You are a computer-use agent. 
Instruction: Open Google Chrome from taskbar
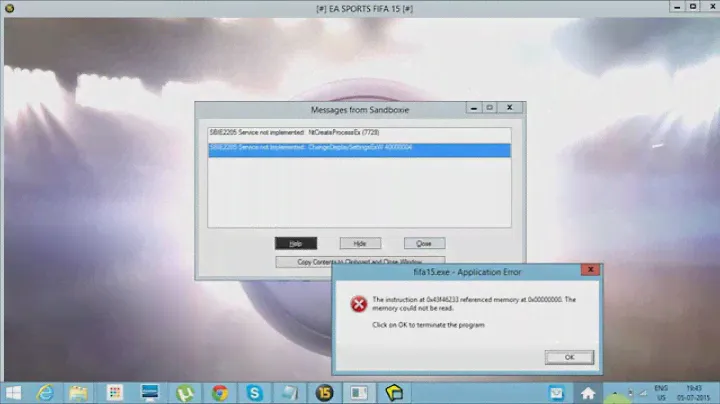219,391
